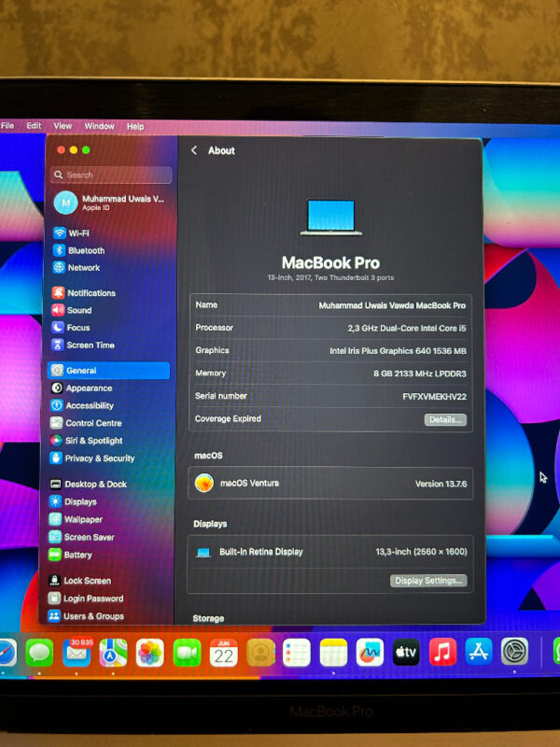The image size is (560, 747).
Task: Open Desktop & Dock settings
Action: (x=88, y=484)
